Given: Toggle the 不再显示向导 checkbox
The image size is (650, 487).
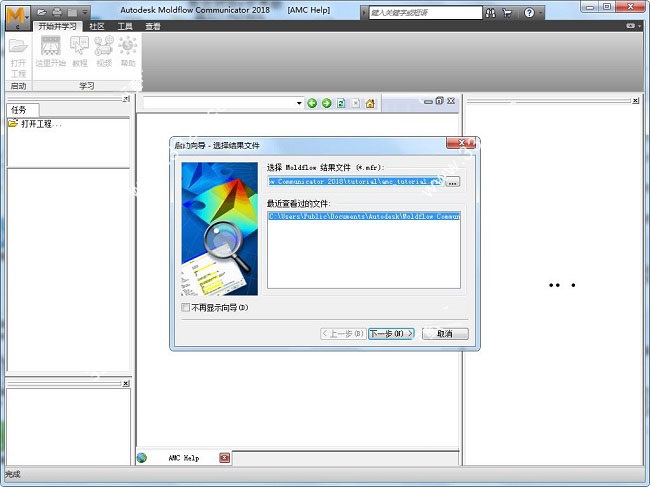Looking at the screenshot, I should [x=185, y=308].
